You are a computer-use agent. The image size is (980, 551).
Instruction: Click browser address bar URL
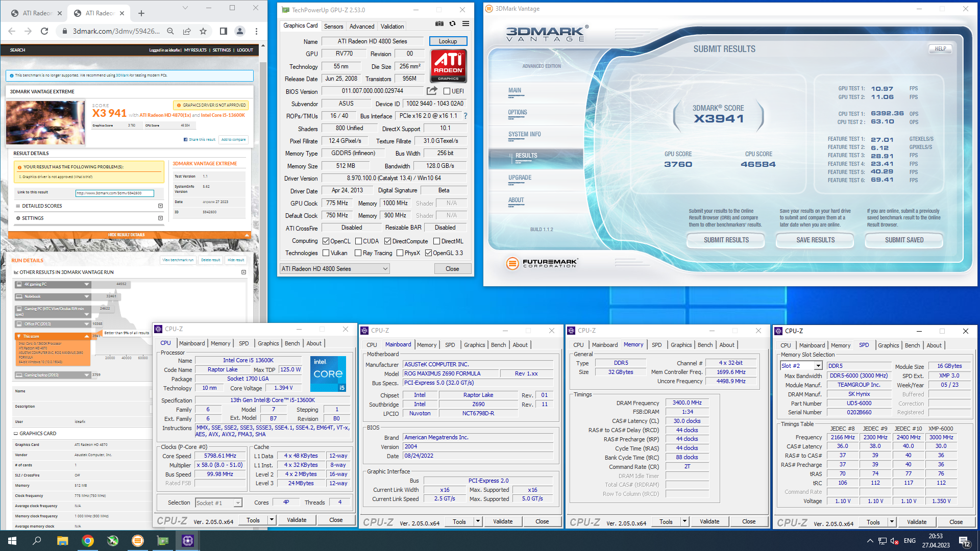click(x=116, y=31)
